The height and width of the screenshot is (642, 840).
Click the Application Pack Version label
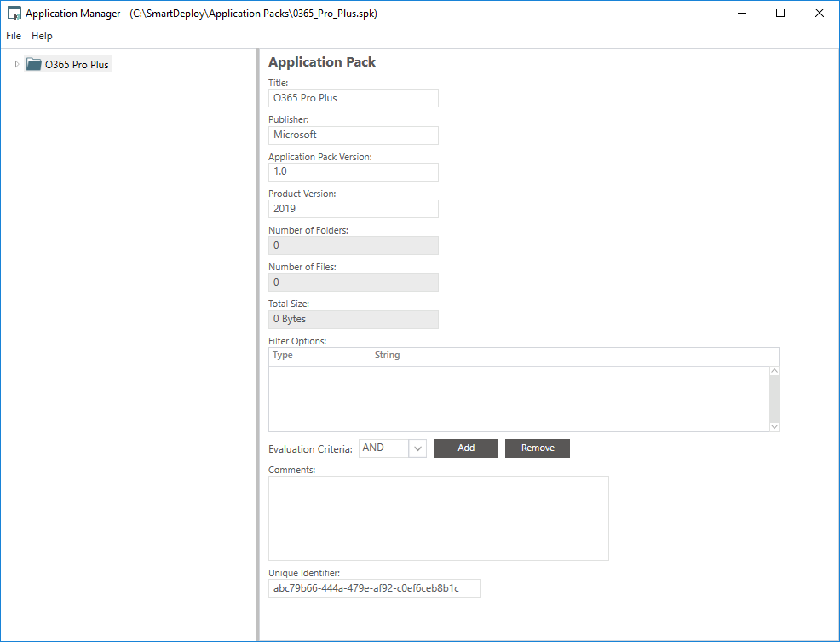tap(319, 157)
